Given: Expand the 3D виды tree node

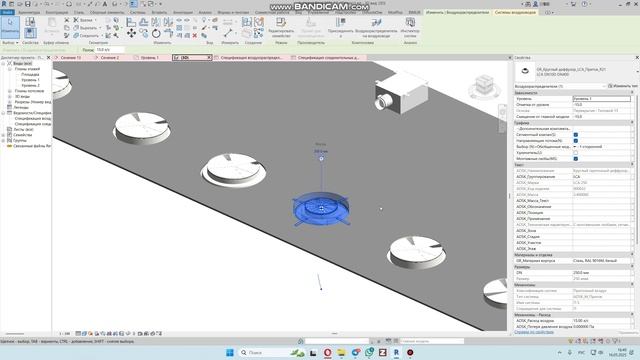Looking at the screenshot, I should pos(9,96).
